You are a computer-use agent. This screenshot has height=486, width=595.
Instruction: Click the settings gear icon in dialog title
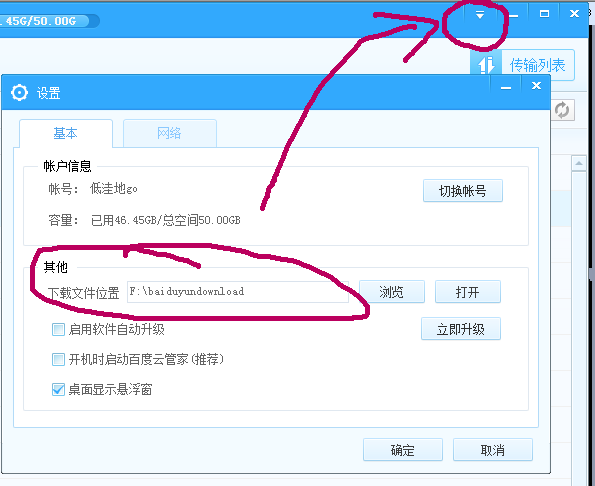coord(19,92)
